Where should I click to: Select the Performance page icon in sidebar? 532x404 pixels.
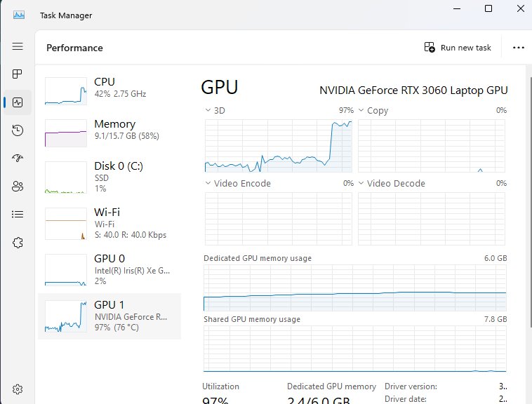coord(18,102)
